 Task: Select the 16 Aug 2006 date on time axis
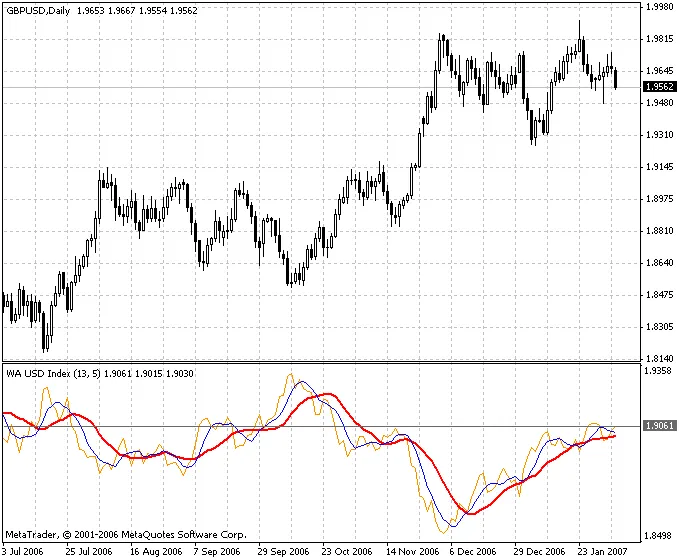tap(153, 551)
